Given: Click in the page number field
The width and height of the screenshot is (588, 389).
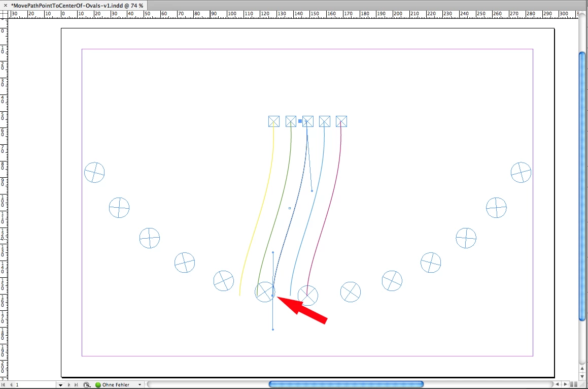Looking at the screenshot, I should click(35, 385).
